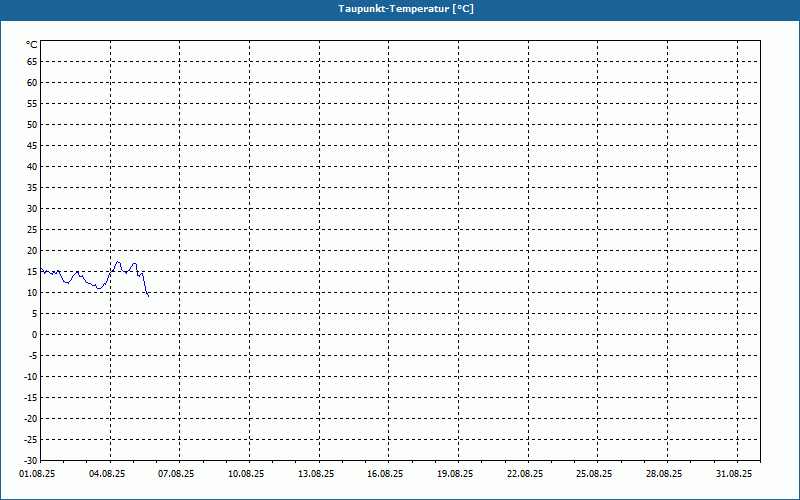The height and width of the screenshot is (500, 800).
Task: Click the date label '25.08.25'
Action: [594, 474]
